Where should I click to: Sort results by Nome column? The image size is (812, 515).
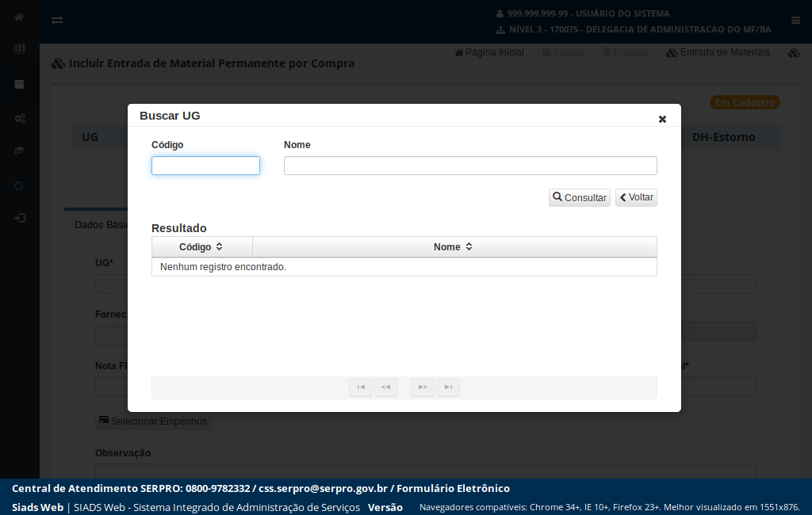tap(454, 247)
